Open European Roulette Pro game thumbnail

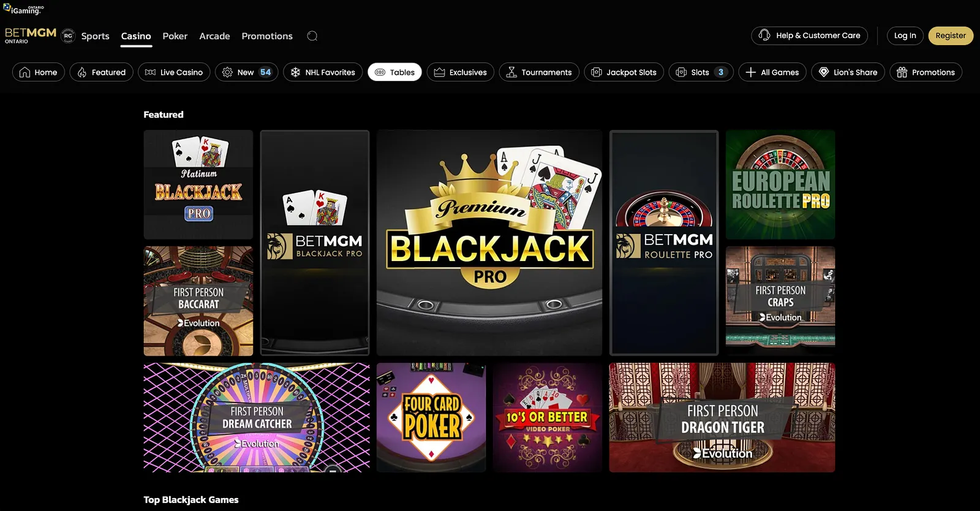(780, 184)
